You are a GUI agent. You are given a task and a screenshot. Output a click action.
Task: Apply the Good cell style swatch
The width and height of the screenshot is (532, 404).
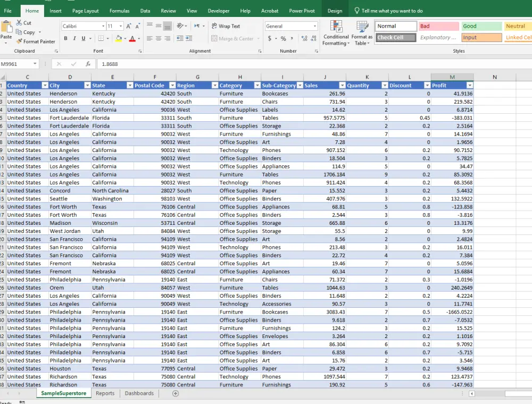pos(481,26)
